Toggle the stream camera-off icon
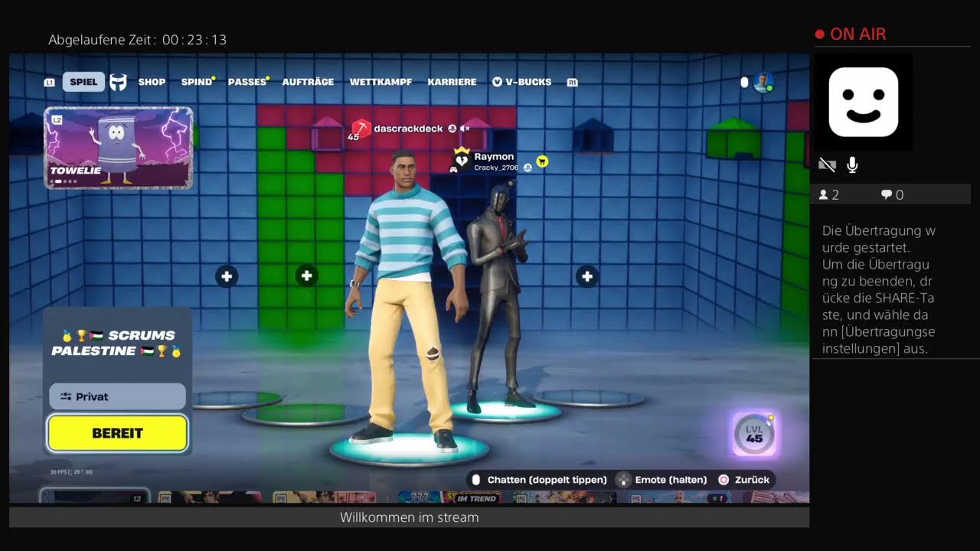This screenshot has width=980, height=551. pyautogui.click(x=826, y=165)
